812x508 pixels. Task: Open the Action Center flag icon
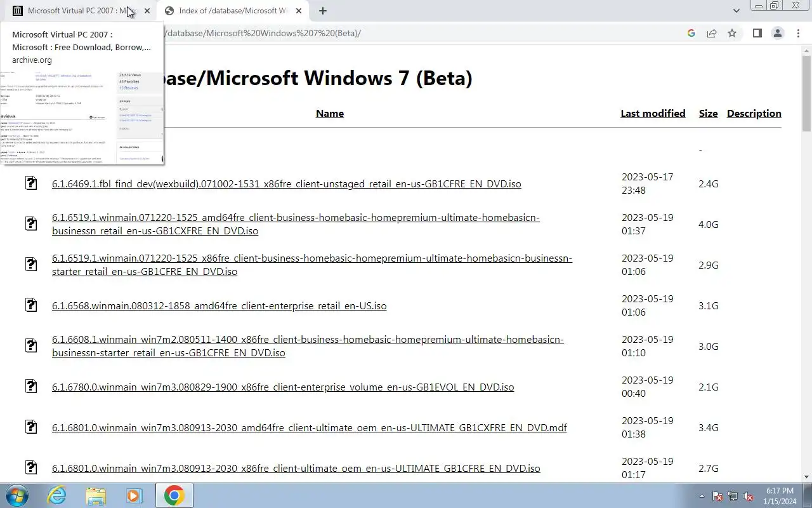[718, 496]
